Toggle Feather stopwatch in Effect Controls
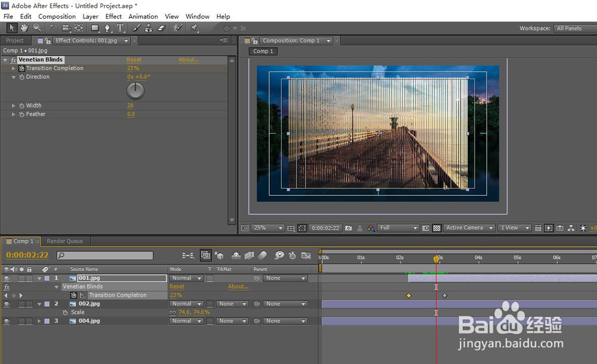The image size is (597, 364). [x=21, y=114]
